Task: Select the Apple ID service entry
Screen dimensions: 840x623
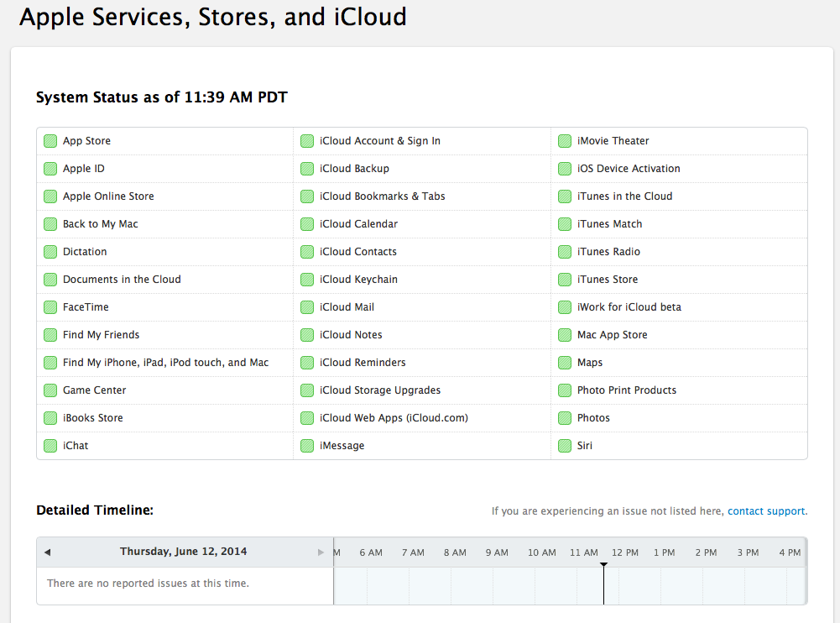Action: point(84,169)
